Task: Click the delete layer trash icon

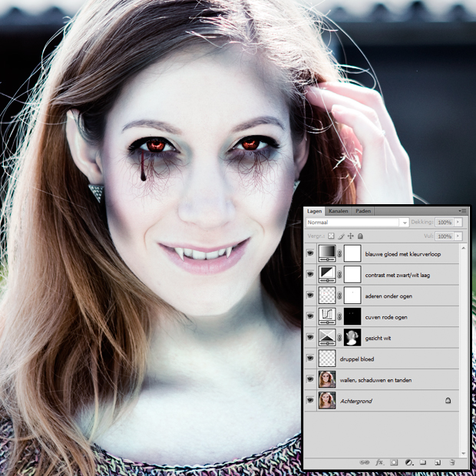Action: tap(451, 462)
